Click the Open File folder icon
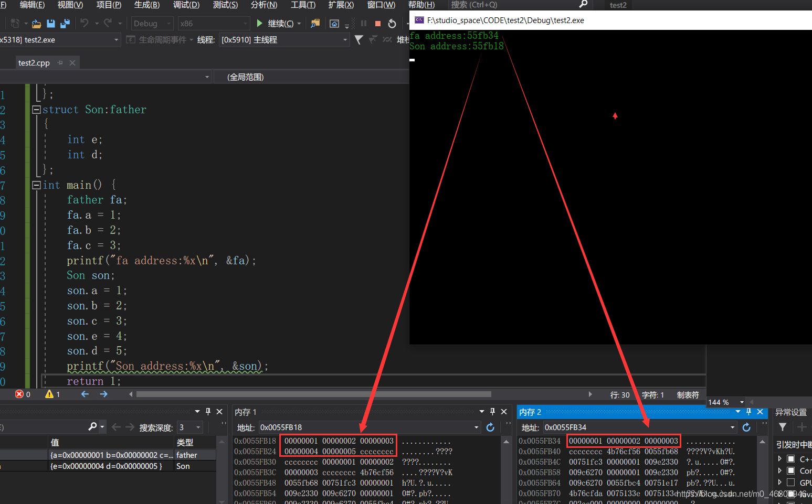This screenshot has height=504, width=812. (x=36, y=24)
